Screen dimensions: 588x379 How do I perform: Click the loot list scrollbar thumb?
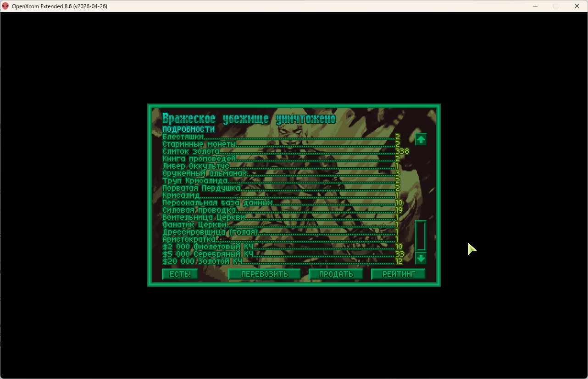click(x=421, y=235)
